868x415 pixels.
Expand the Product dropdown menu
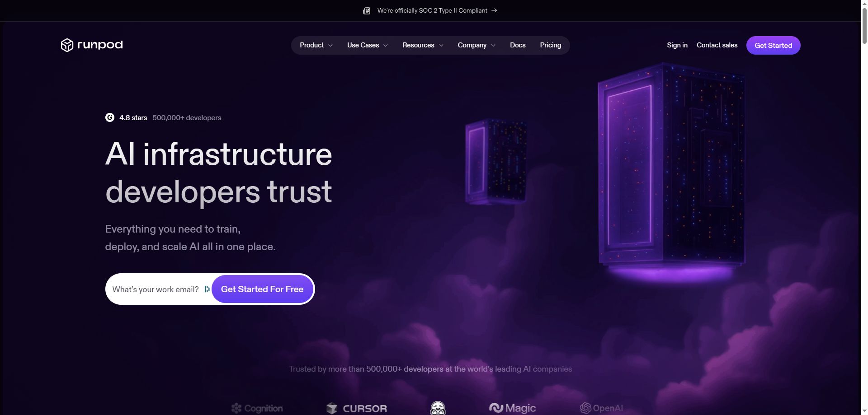pyautogui.click(x=316, y=45)
